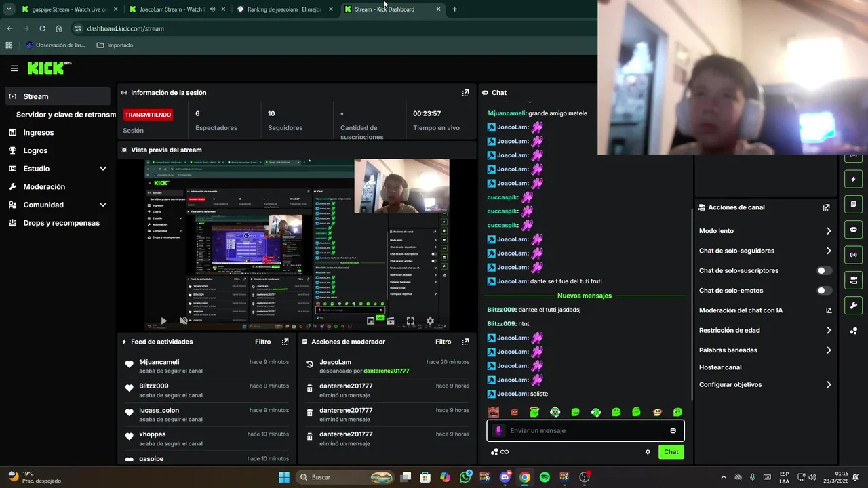Click the green Chat send button
The width and height of the screenshot is (868, 488).
pos(671,452)
